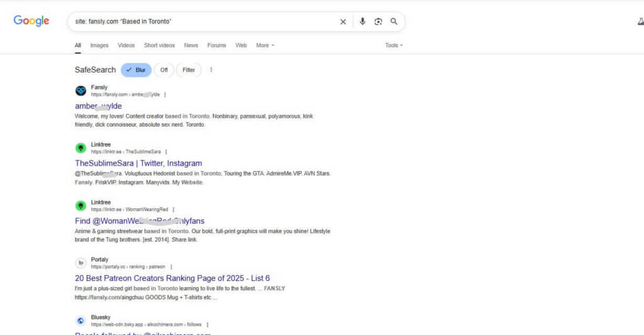Open the amber wylde Fansly result
The height and width of the screenshot is (335, 644).
[98, 106]
